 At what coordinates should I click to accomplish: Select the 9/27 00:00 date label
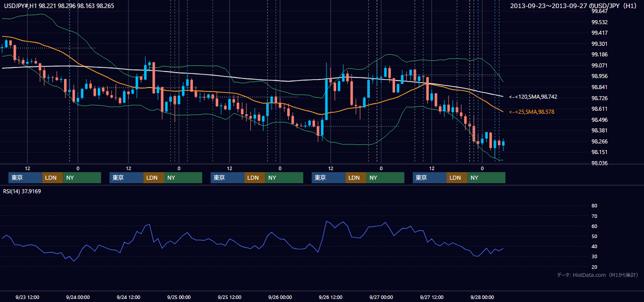(381, 297)
